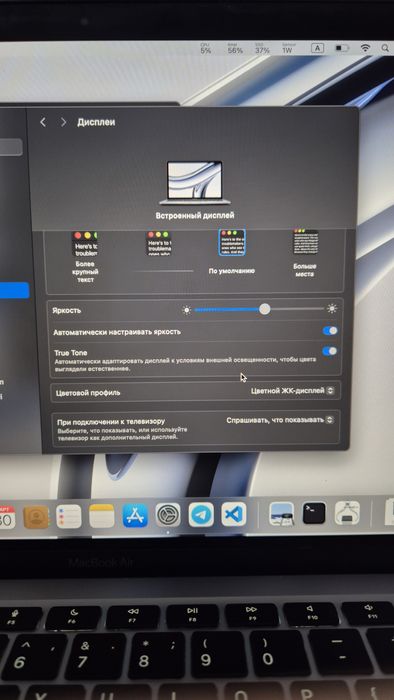Click the SSD 37% menu bar indicator
The height and width of the screenshot is (700, 394).
click(262, 49)
